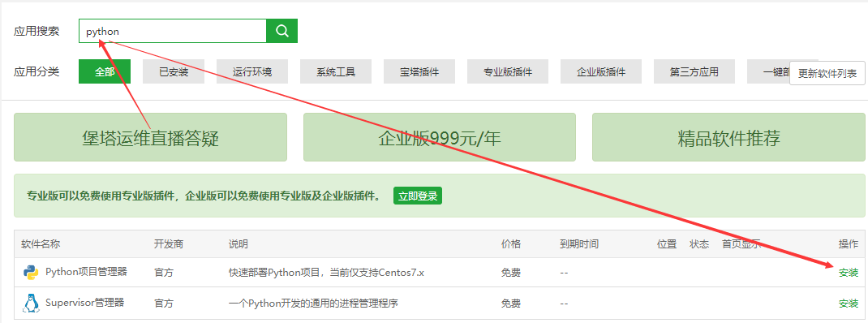
Task: Click the 说明 column header
Action: [238, 243]
